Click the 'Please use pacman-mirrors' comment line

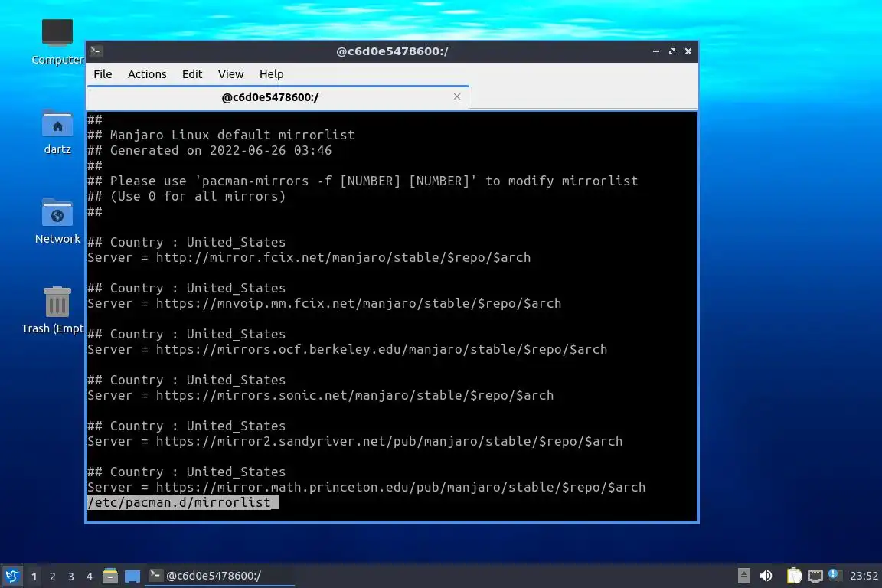[362, 181]
